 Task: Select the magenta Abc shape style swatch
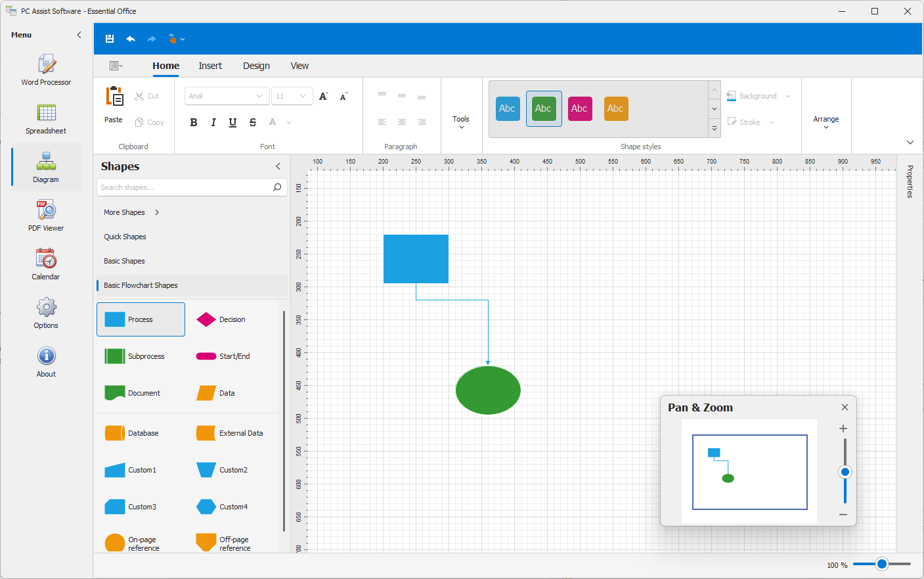[x=579, y=108]
